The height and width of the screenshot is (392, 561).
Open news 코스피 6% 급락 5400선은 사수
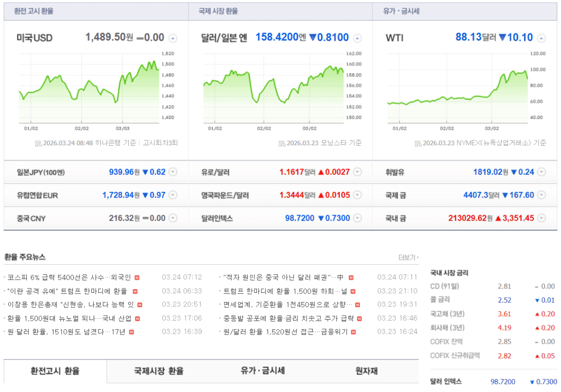pyautogui.click(x=69, y=277)
